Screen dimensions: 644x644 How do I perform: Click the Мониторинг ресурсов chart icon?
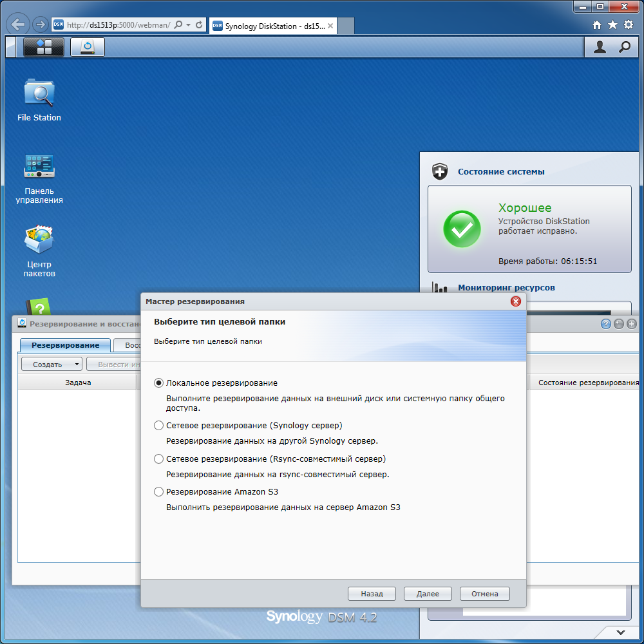coord(439,287)
